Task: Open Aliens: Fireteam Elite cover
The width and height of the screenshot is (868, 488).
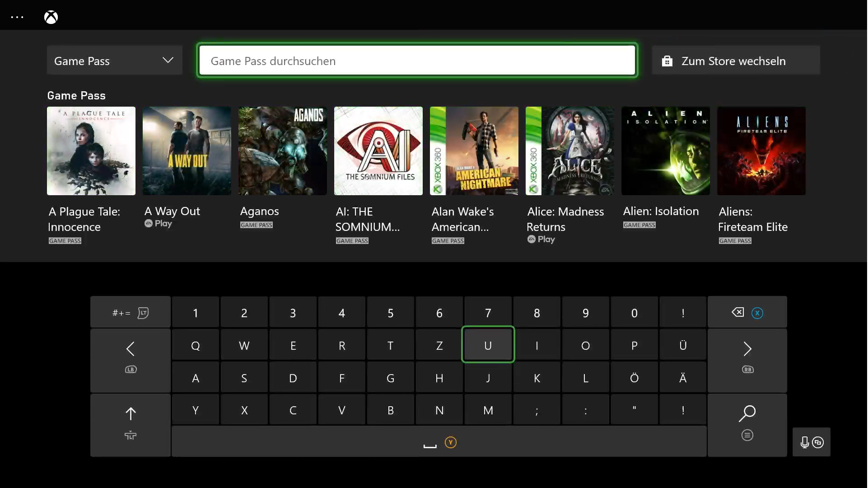Action: [x=761, y=151]
